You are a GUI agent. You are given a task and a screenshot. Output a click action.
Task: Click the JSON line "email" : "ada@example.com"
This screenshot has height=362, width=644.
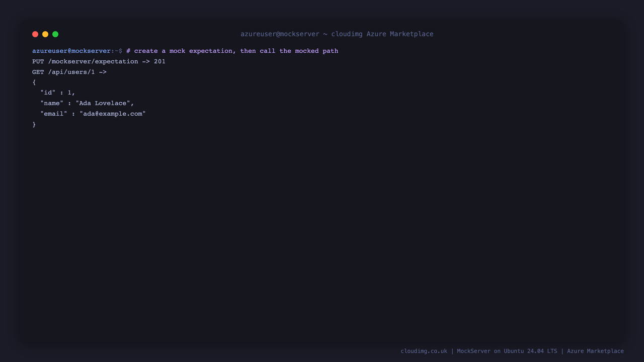click(93, 114)
